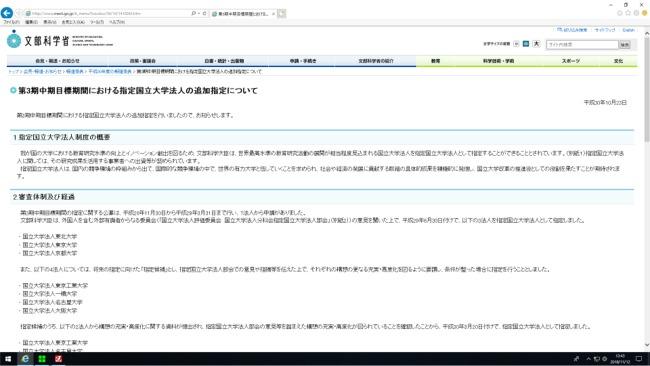This screenshot has height=366, width=650.
Task: Click the scrollbar up arrow
Action: coord(646,32)
